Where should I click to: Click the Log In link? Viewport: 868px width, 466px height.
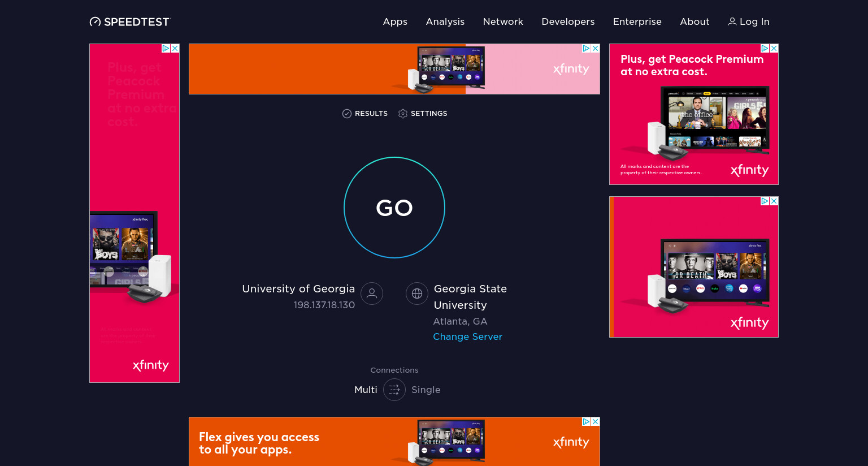748,21
